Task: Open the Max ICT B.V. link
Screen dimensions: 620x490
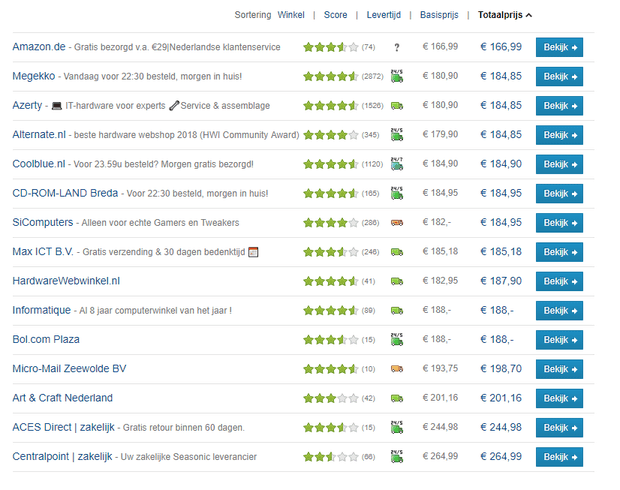Action: pyautogui.click(x=43, y=252)
